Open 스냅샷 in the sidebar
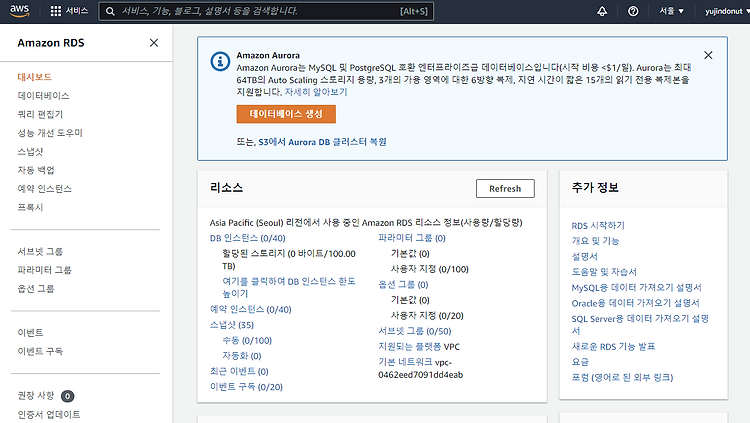Screen dimensions: 750x423 tap(30, 152)
